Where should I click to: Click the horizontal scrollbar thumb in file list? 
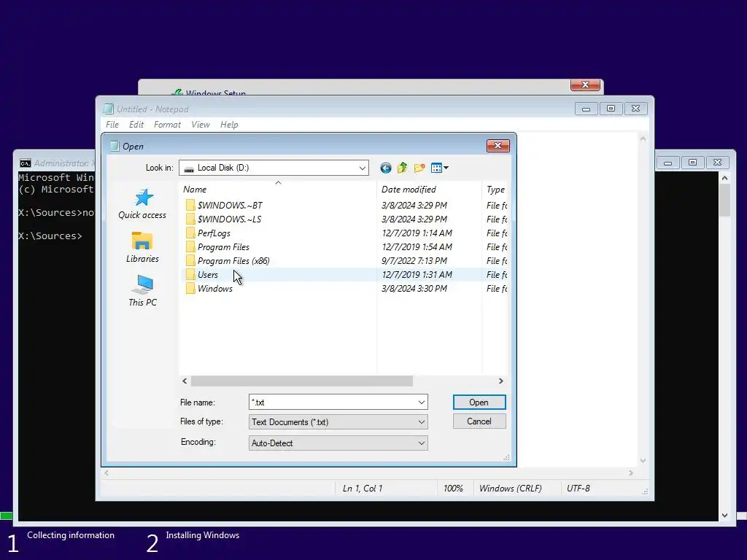[302, 381]
